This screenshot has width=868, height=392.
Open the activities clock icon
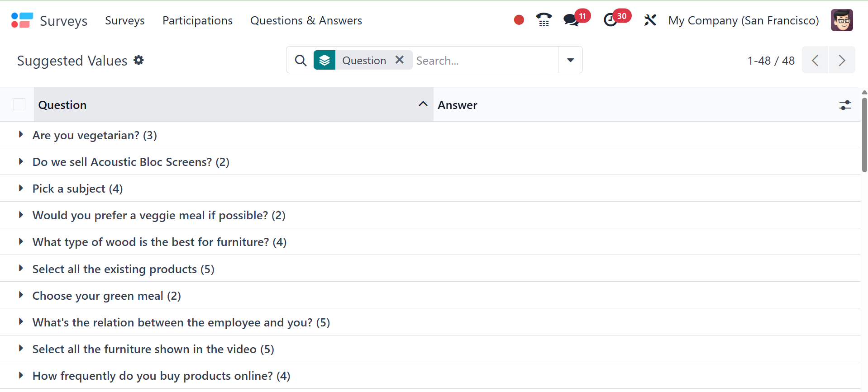tap(610, 20)
